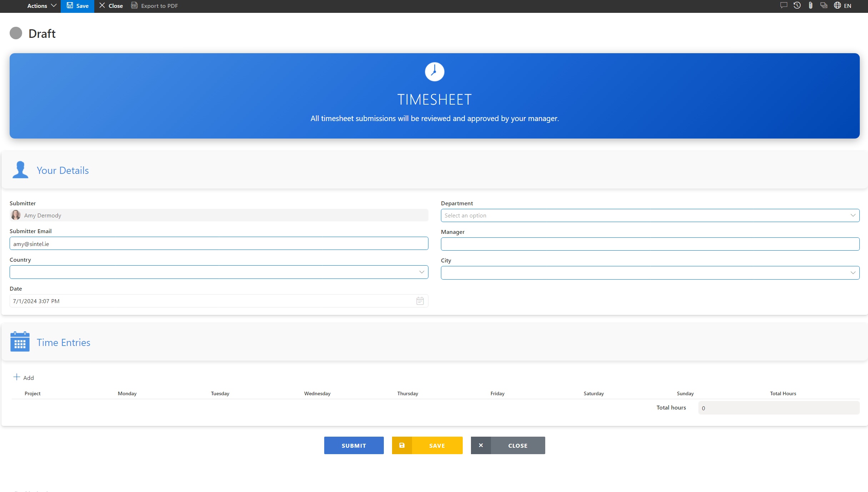
Task: Change language via the globe icon
Action: (x=837, y=6)
